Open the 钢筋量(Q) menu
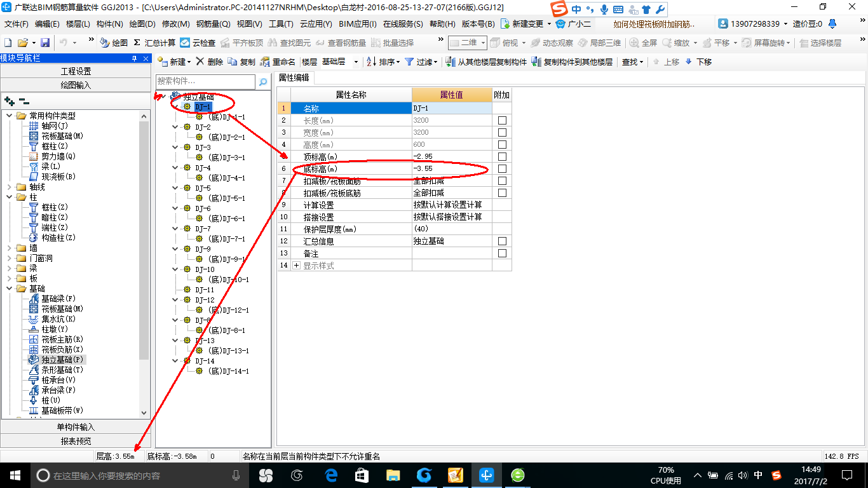Image resolution: width=868 pixels, height=488 pixels. [x=213, y=24]
